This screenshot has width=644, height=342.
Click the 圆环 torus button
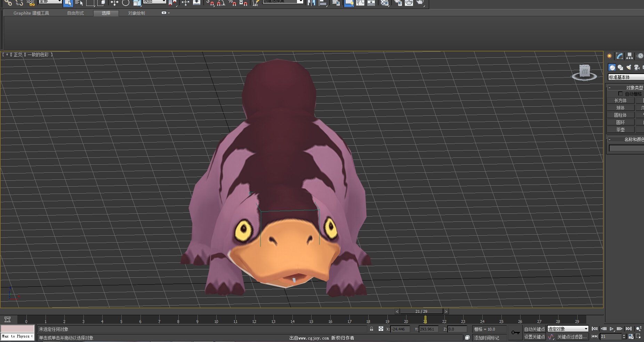point(620,122)
